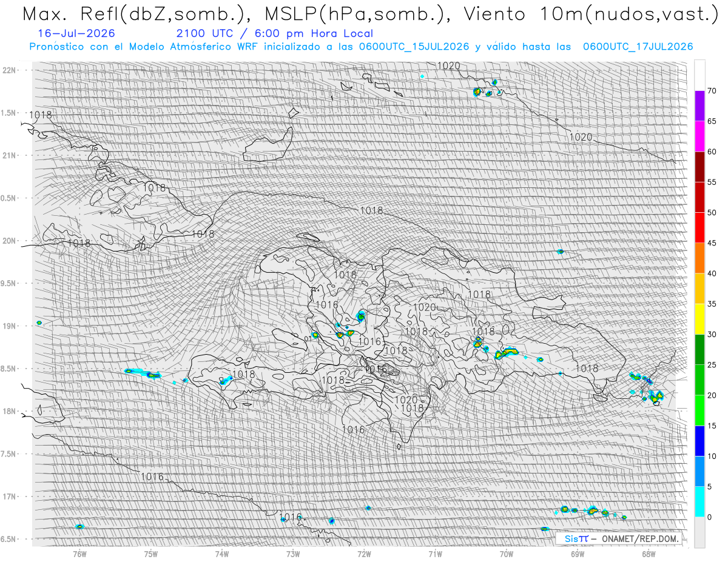Click the purple 65–70 dBZ colorbar segment
The width and height of the screenshot is (728, 562).
tap(699, 106)
